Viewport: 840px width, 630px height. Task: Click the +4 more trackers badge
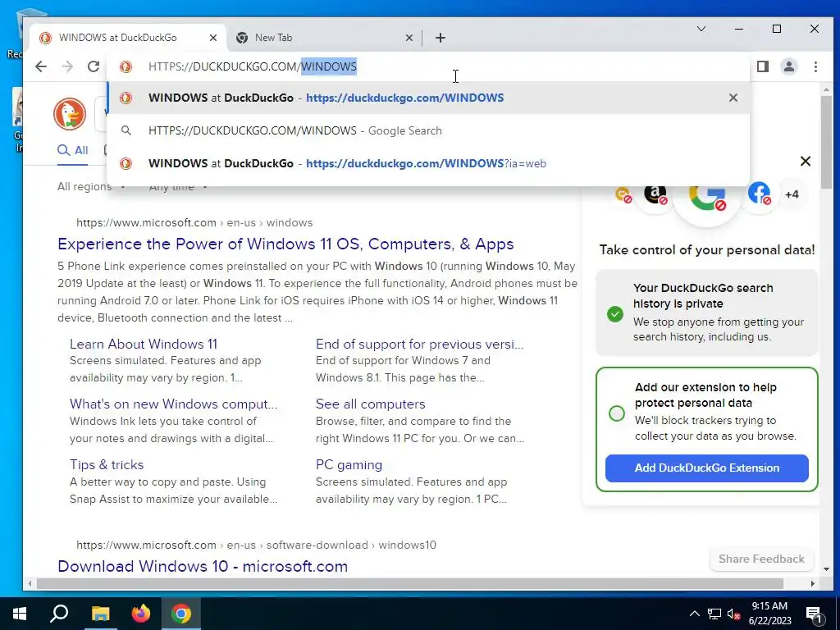click(x=792, y=194)
